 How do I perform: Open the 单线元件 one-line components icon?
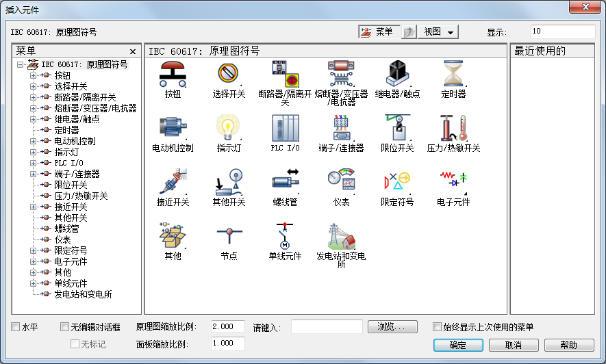(x=285, y=236)
